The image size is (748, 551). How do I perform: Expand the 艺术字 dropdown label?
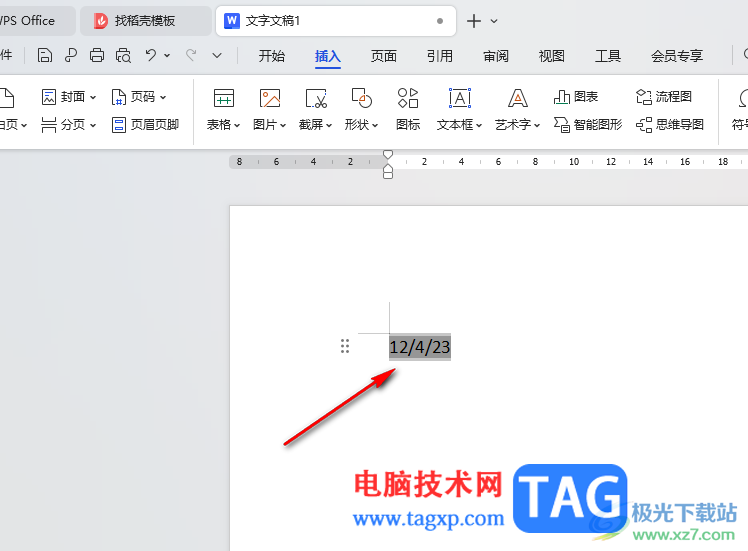518,125
